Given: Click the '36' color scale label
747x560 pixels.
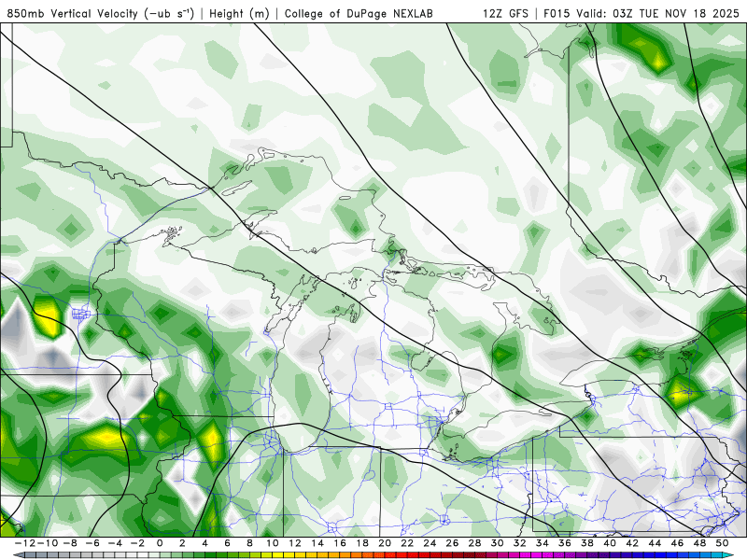Looking at the screenshot, I should pos(565,543).
